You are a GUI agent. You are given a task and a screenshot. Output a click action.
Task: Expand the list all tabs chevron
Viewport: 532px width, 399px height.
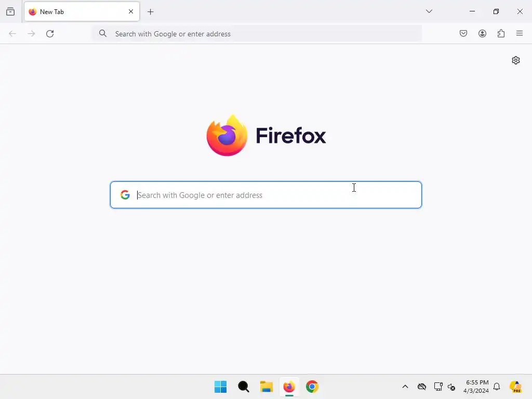point(429,11)
